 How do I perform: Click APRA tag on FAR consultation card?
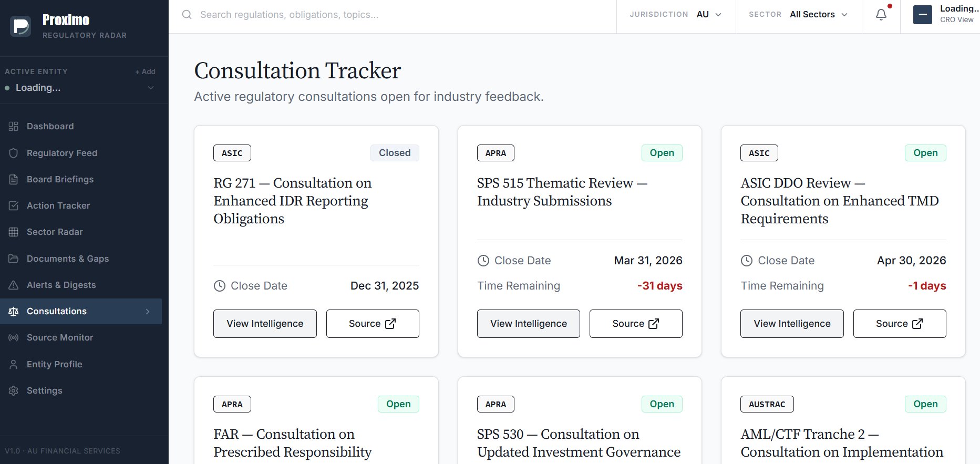[x=232, y=404]
